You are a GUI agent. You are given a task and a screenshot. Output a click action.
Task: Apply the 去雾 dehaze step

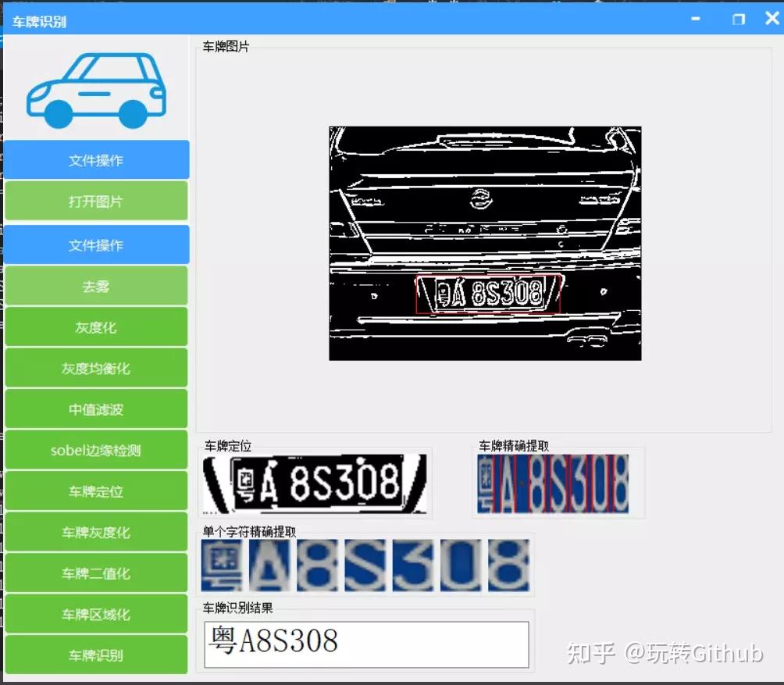[96, 286]
